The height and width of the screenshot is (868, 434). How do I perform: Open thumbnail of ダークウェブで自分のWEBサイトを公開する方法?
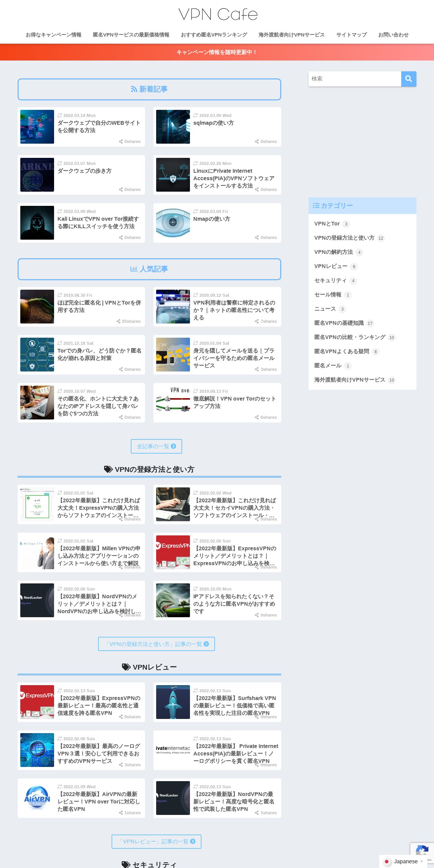(37, 127)
